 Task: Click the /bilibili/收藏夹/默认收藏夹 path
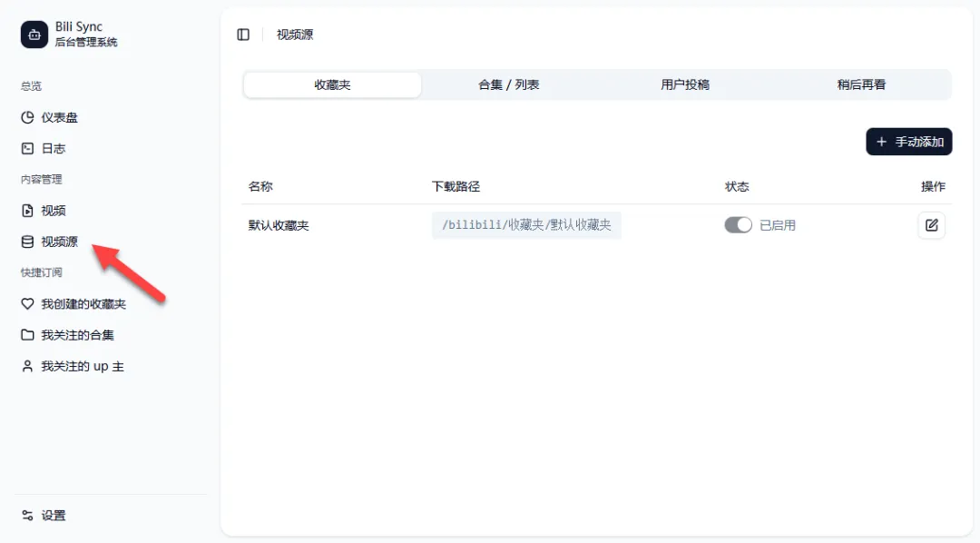tap(526, 225)
